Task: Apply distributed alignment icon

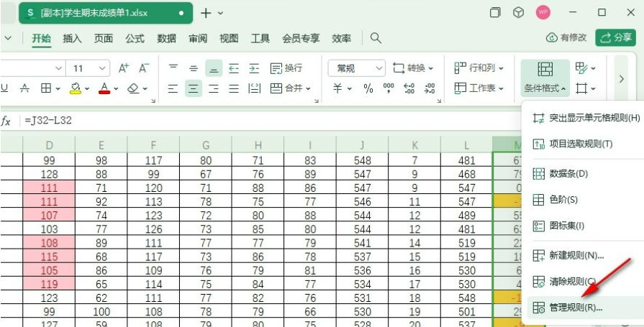Action: [255, 88]
